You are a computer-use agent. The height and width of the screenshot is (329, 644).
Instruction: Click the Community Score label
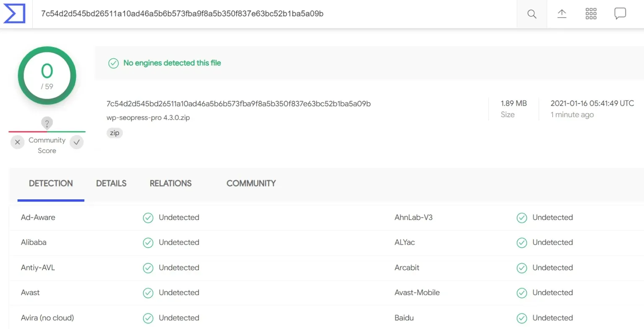[47, 145]
